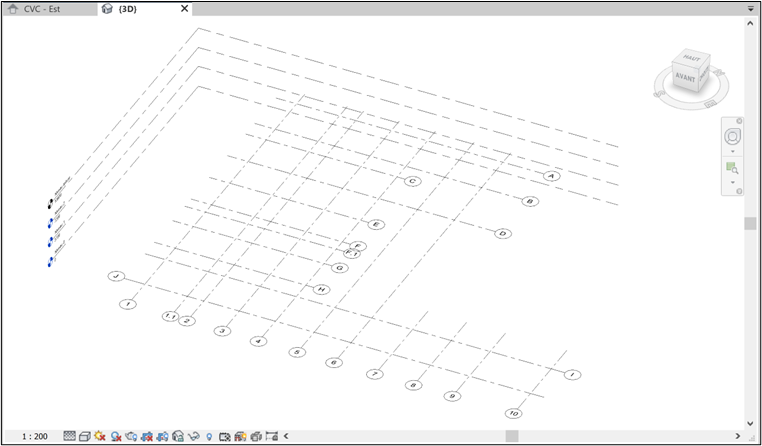Click the horizontal scrollbar thumb
Screen dimensions: 762x446
(511, 436)
